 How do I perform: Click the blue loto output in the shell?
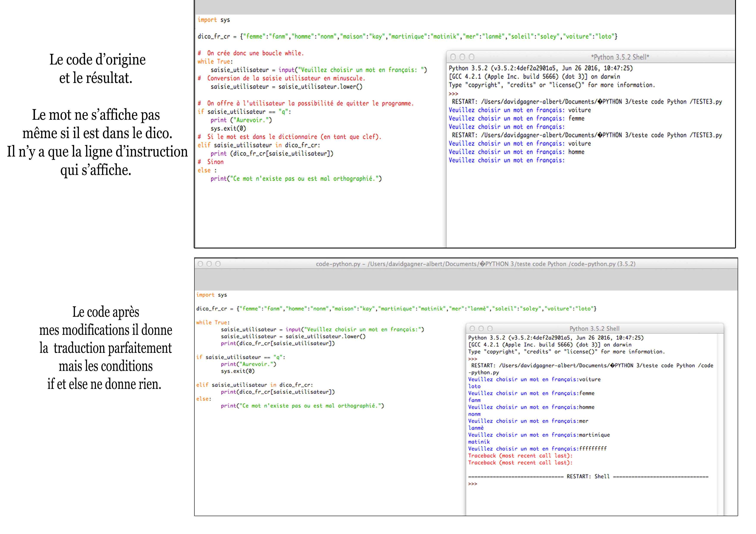pos(474,386)
